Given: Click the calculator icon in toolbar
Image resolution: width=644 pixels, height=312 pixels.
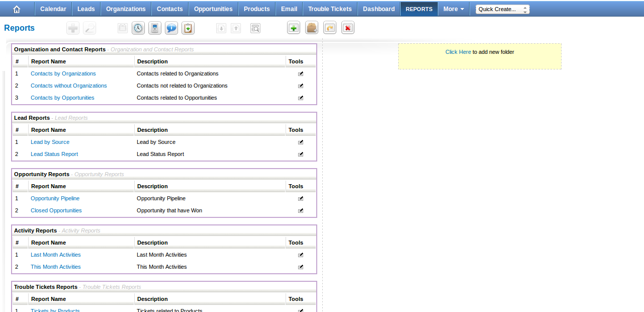Looking at the screenshot, I should 155,28.
